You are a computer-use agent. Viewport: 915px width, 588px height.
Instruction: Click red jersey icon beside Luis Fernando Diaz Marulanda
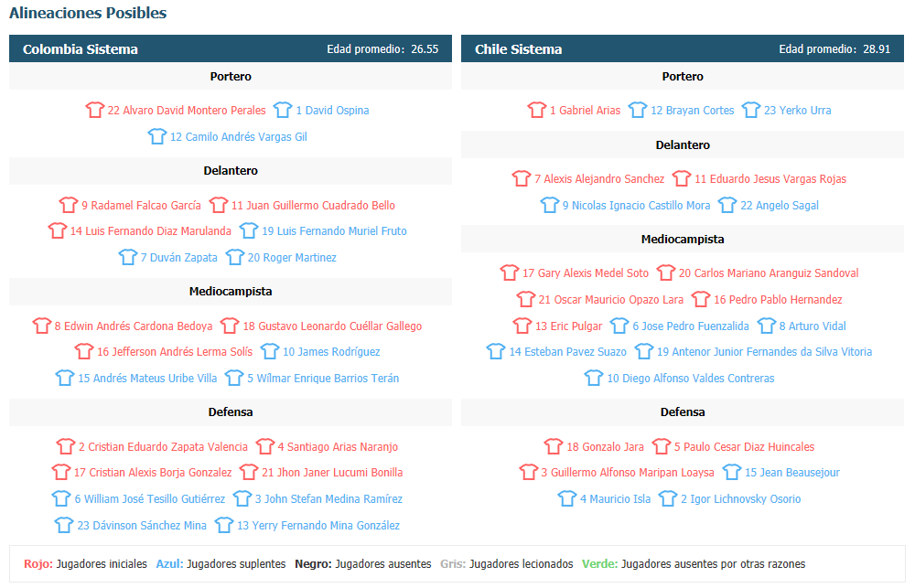point(57,230)
